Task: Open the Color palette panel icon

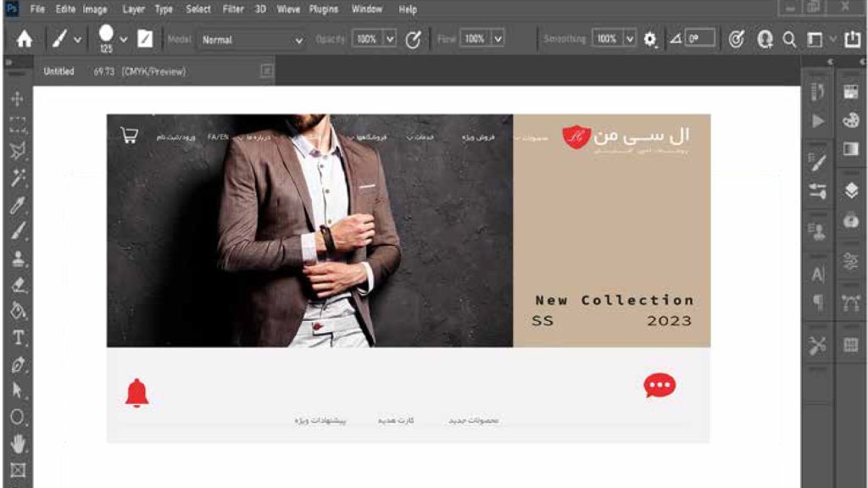Action: tap(851, 120)
